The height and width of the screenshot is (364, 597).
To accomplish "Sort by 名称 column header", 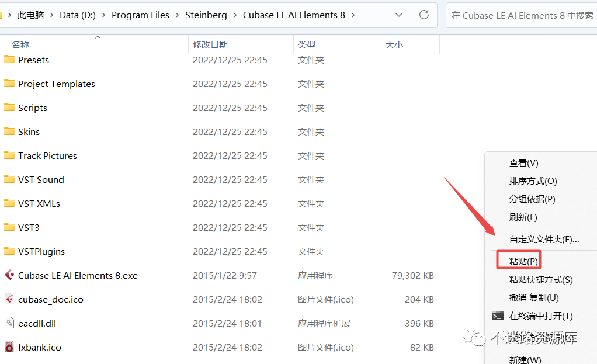I will pyautogui.click(x=20, y=44).
